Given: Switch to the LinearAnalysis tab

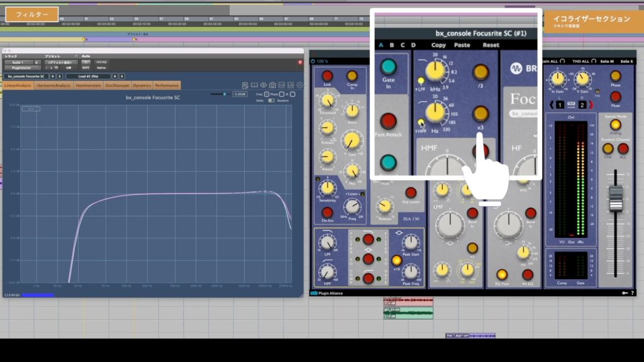Looking at the screenshot, I should (x=18, y=85).
